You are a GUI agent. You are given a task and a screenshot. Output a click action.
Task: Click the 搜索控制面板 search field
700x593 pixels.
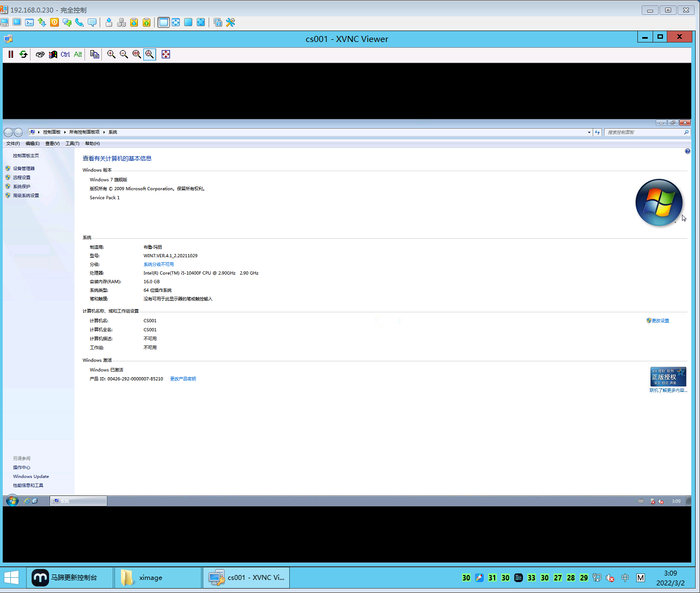(647, 132)
